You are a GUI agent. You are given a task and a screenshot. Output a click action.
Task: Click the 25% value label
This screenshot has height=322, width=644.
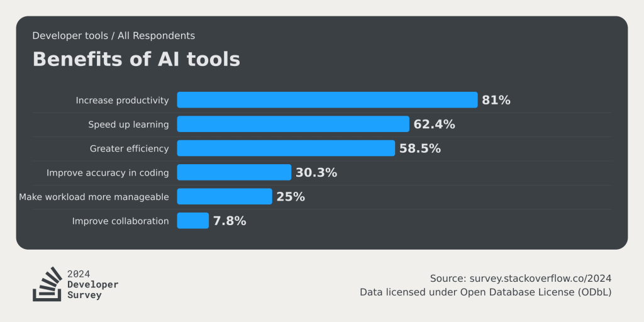[291, 197]
